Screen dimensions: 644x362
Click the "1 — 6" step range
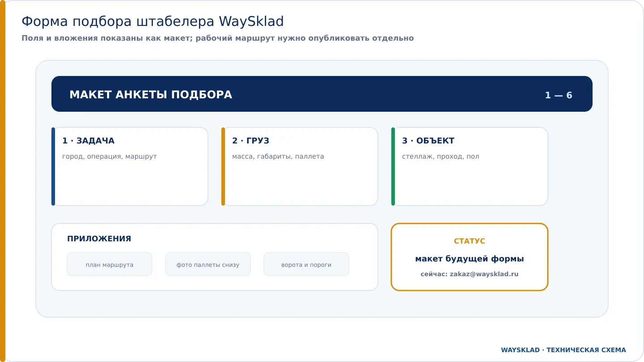[559, 95]
